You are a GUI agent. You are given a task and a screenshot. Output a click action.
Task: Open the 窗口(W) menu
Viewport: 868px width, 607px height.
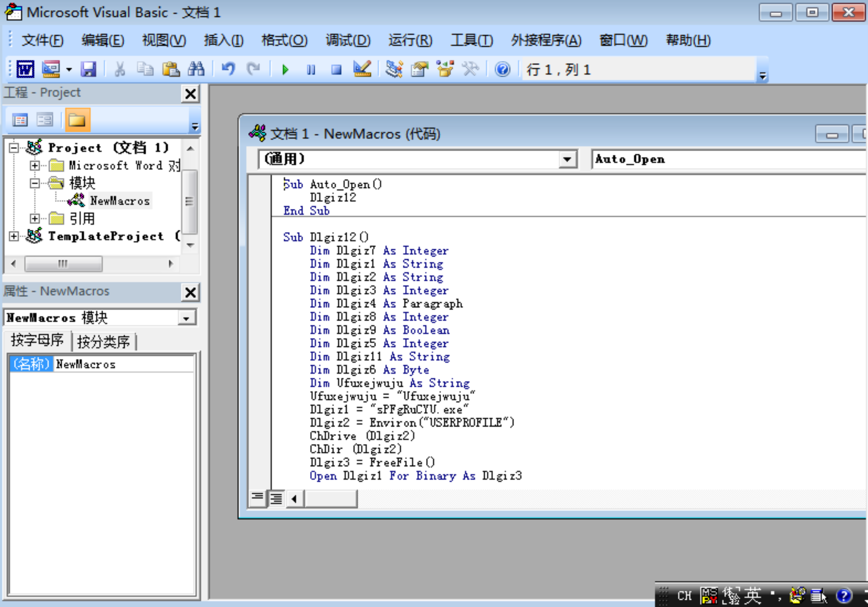pos(623,40)
